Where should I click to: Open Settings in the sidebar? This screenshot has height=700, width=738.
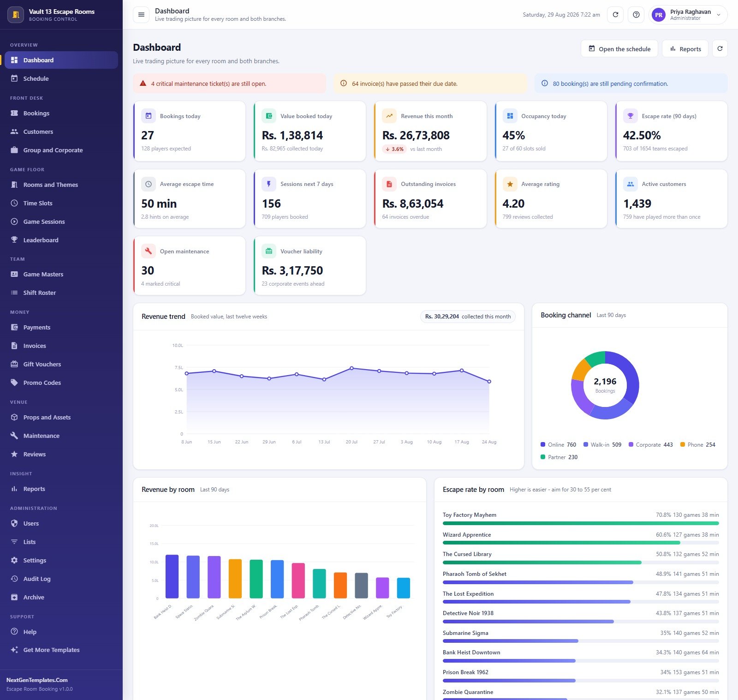[x=61, y=560]
